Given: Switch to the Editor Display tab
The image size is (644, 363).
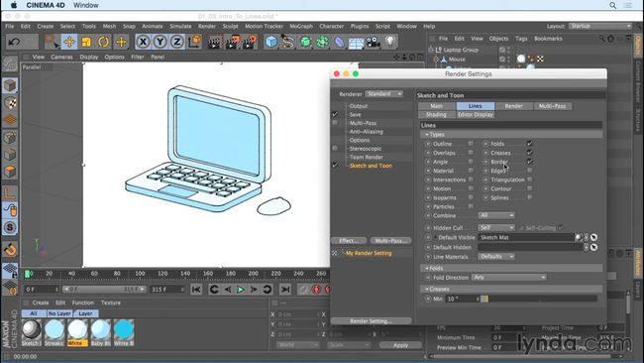Looking at the screenshot, I should pos(476,115).
